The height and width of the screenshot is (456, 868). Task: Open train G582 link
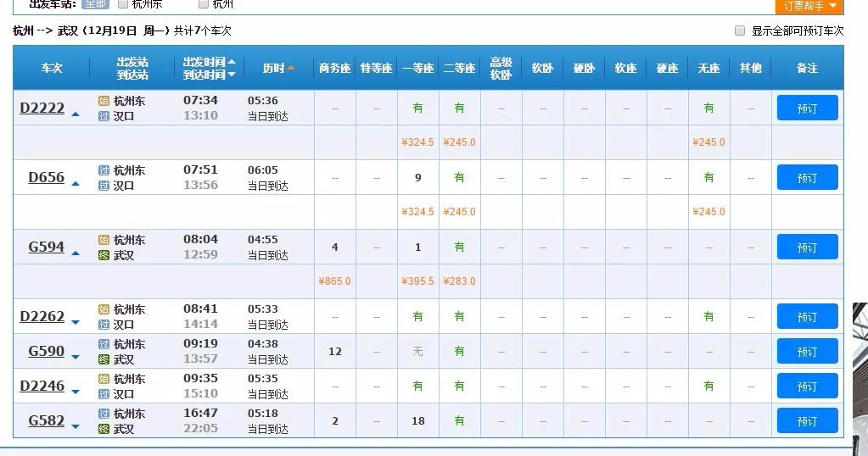click(47, 421)
